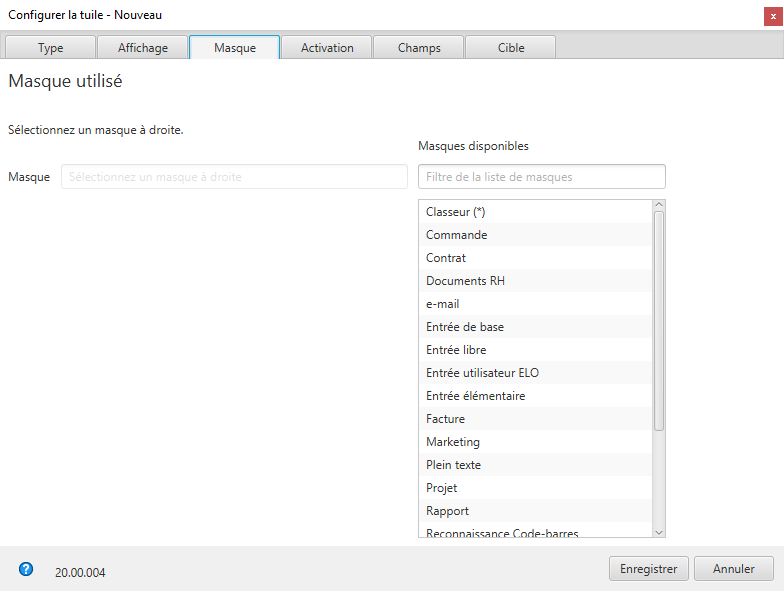The width and height of the screenshot is (784, 591).
Task: Choose the Contrat mask
Action: [x=536, y=258]
